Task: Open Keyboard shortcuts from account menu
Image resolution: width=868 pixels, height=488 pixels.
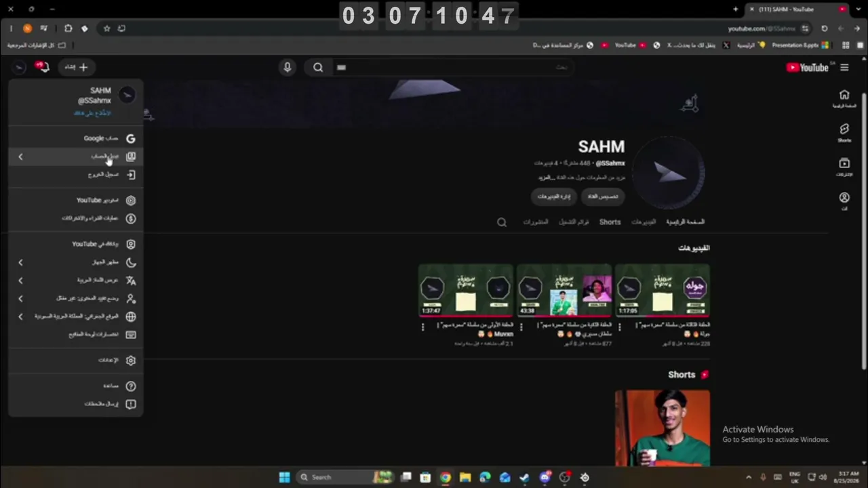Action: click(x=76, y=334)
